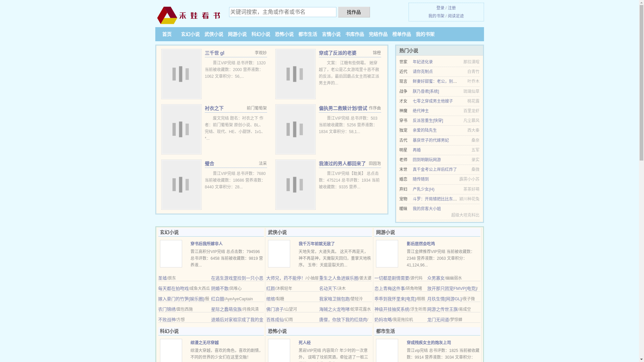
Task: Open hot novel 反派皆重生[快穿]
Action: (x=428, y=120)
